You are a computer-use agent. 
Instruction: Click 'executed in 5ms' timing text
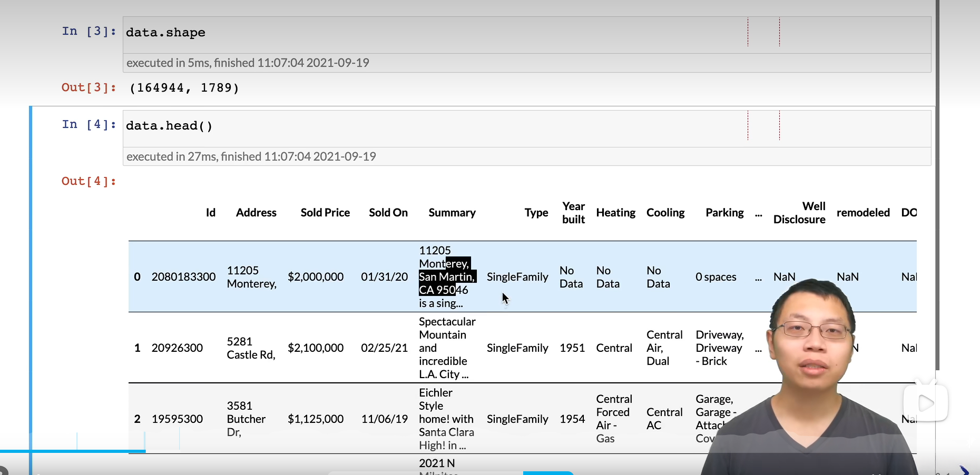(x=248, y=63)
